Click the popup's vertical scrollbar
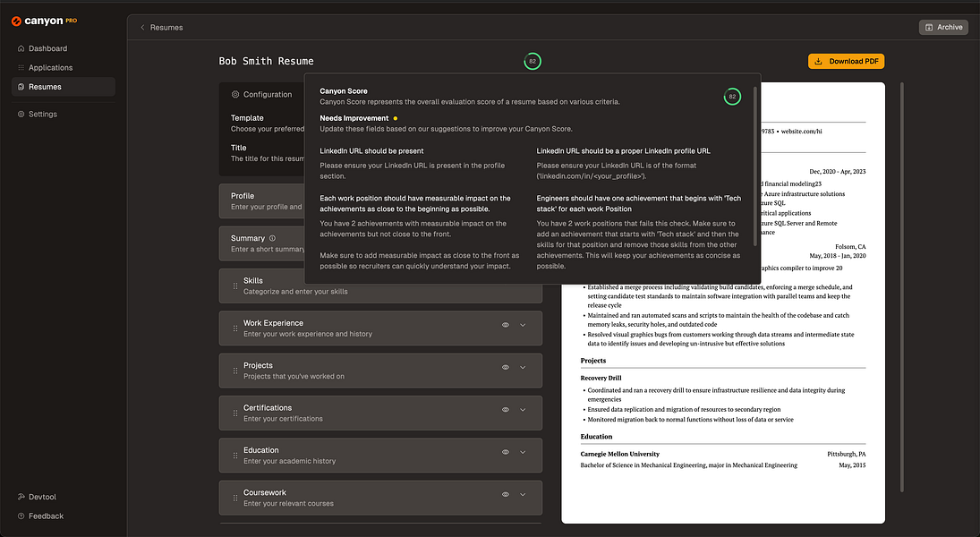This screenshot has height=537, width=980. tap(755, 166)
